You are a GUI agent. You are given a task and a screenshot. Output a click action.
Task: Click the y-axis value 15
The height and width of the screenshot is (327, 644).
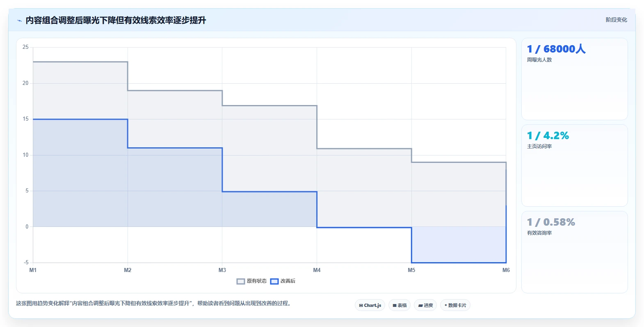point(25,119)
